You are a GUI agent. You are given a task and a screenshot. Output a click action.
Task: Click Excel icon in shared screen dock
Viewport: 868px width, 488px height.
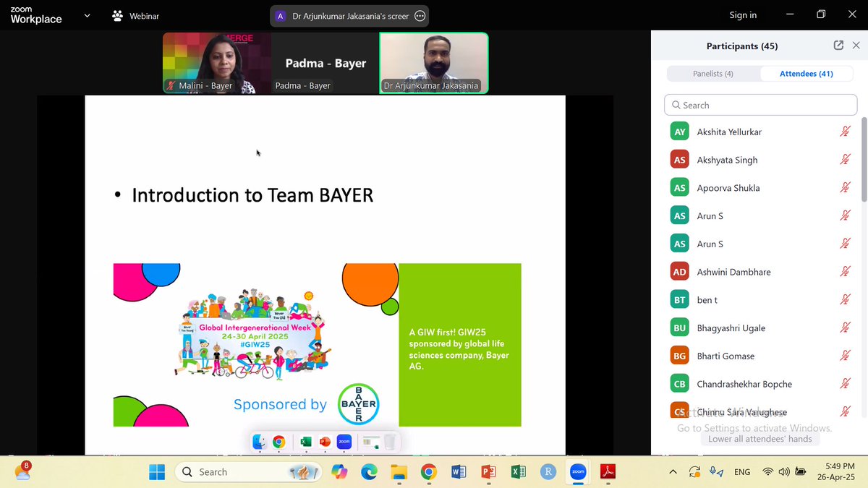(x=305, y=442)
